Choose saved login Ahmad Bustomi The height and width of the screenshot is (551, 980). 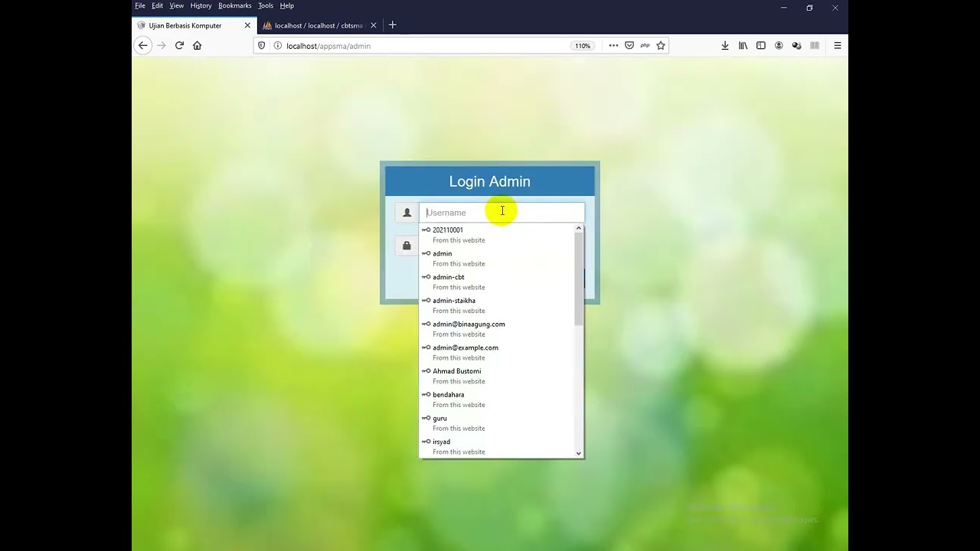(x=496, y=377)
